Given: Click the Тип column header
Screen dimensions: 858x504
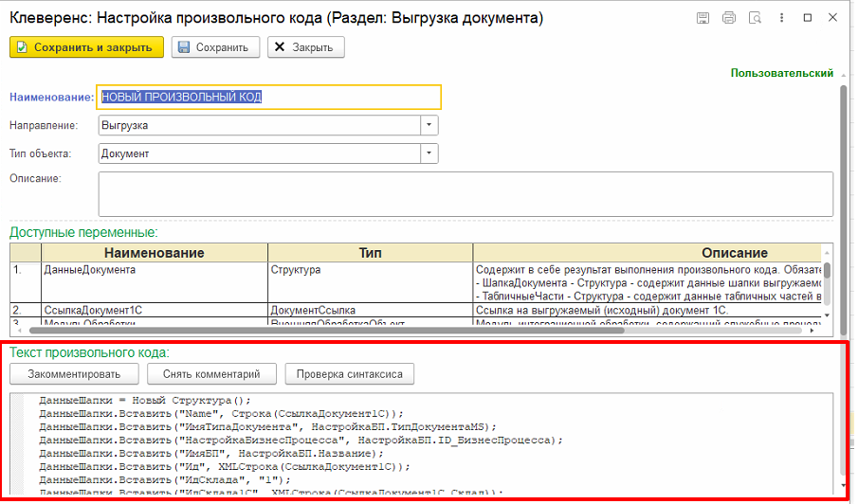Looking at the screenshot, I should 370,253.
